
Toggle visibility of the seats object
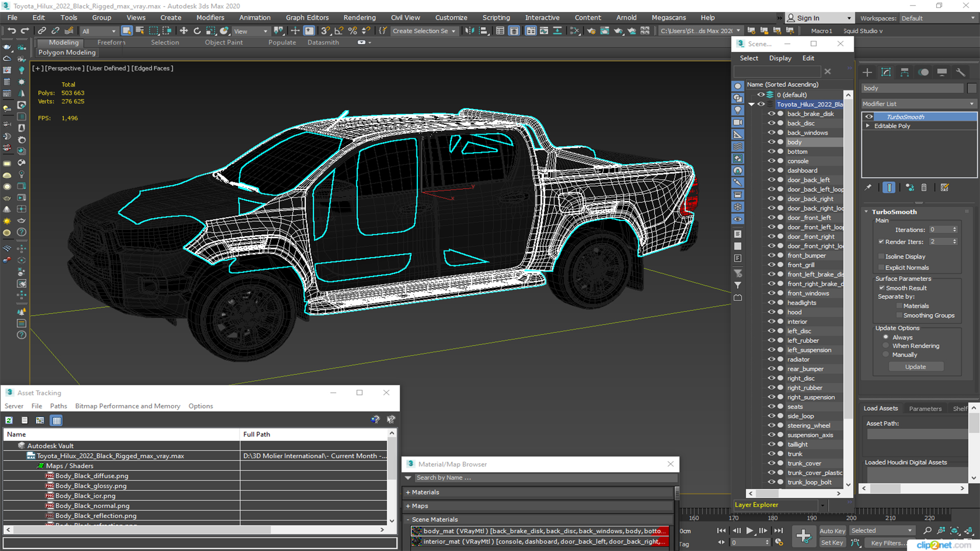[x=771, y=407]
